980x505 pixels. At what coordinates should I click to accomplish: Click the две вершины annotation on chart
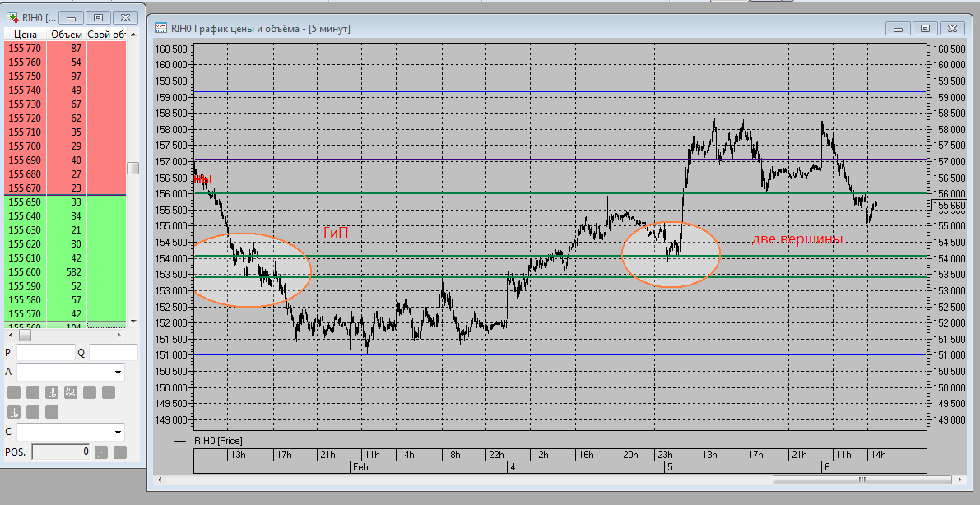[797, 239]
